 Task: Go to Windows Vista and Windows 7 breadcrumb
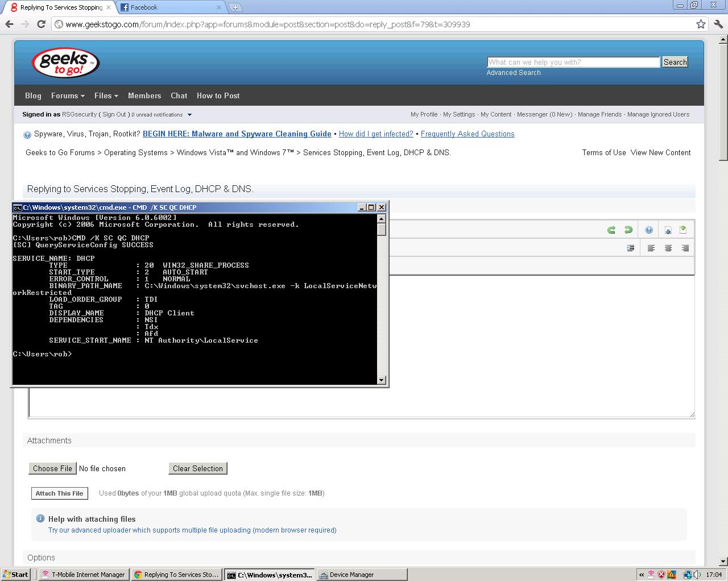click(x=235, y=152)
